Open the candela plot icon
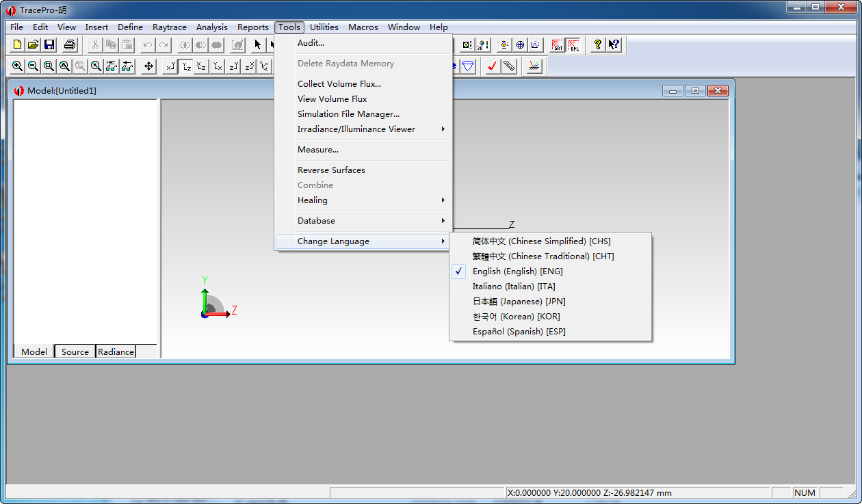Viewport: 862px width, 504px height. (x=504, y=44)
